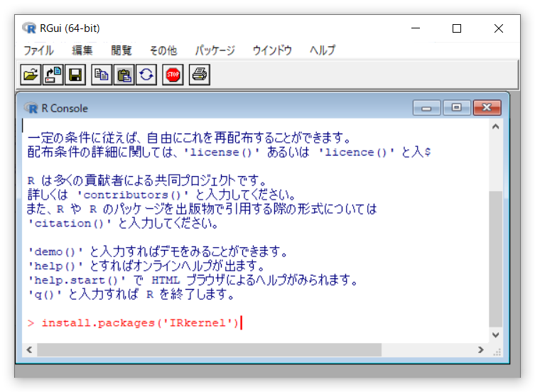Click the copy icon in toolbar

point(102,74)
